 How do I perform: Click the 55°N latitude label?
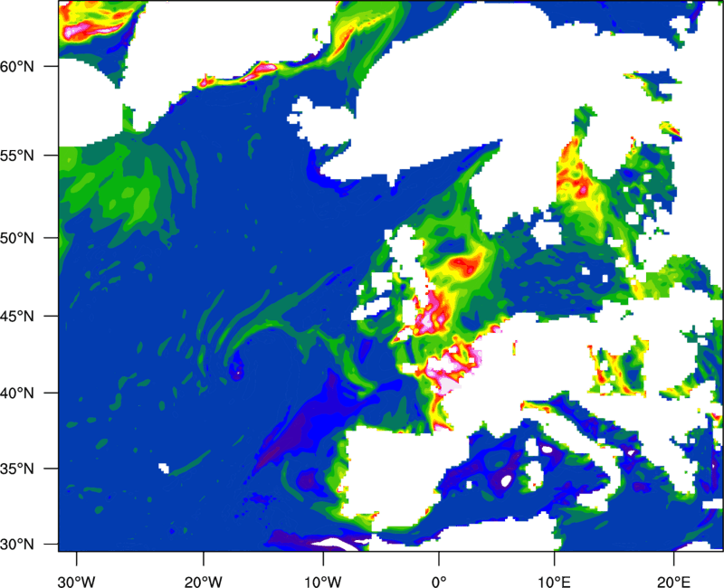pyautogui.click(x=17, y=156)
